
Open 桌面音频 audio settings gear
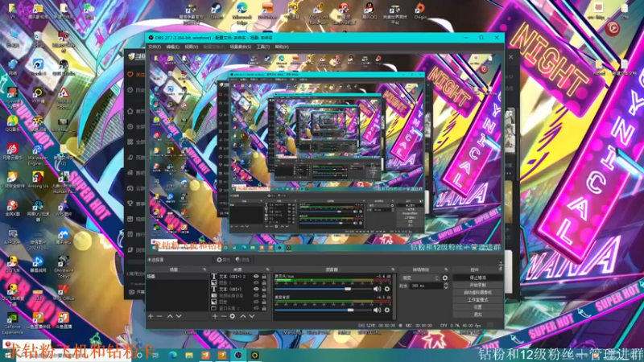[387, 310]
